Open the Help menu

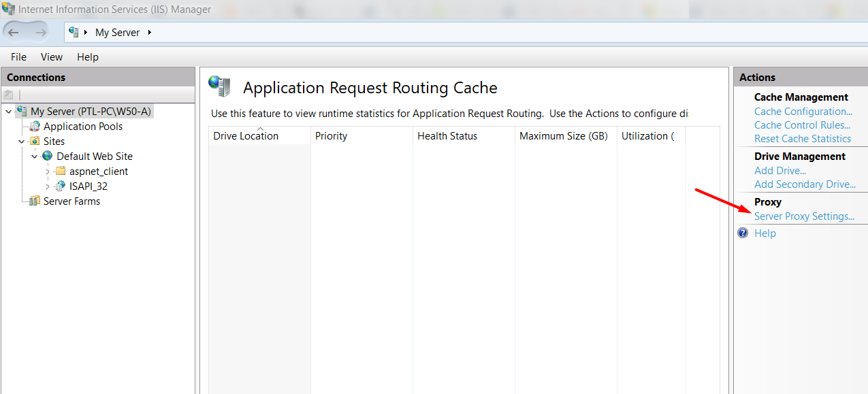[88, 56]
